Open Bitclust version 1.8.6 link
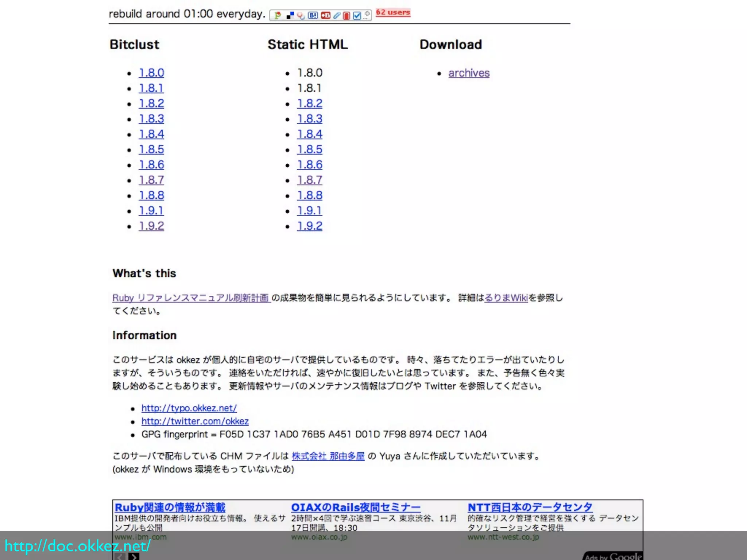 [x=151, y=165]
